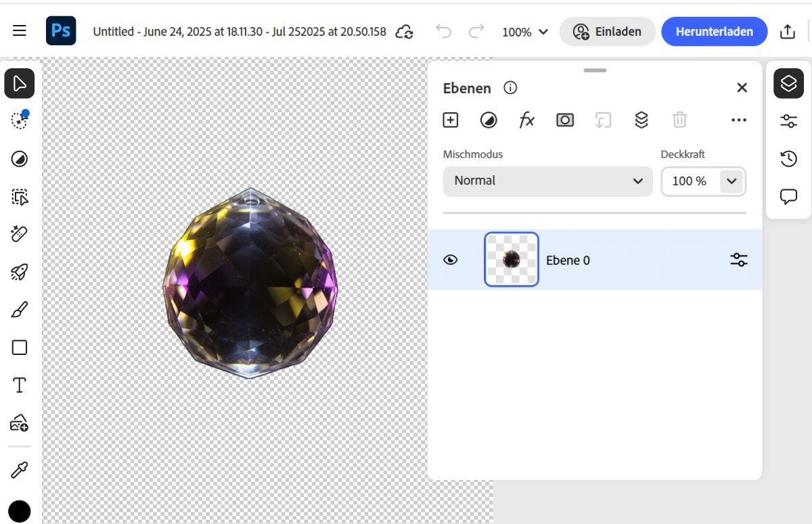Click the cloud sync status icon
812x524 pixels.
(x=405, y=31)
